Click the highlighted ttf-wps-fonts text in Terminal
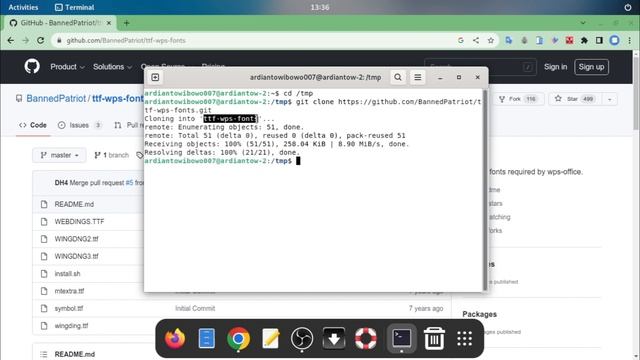The image size is (640, 360). pyautogui.click(x=231, y=118)
